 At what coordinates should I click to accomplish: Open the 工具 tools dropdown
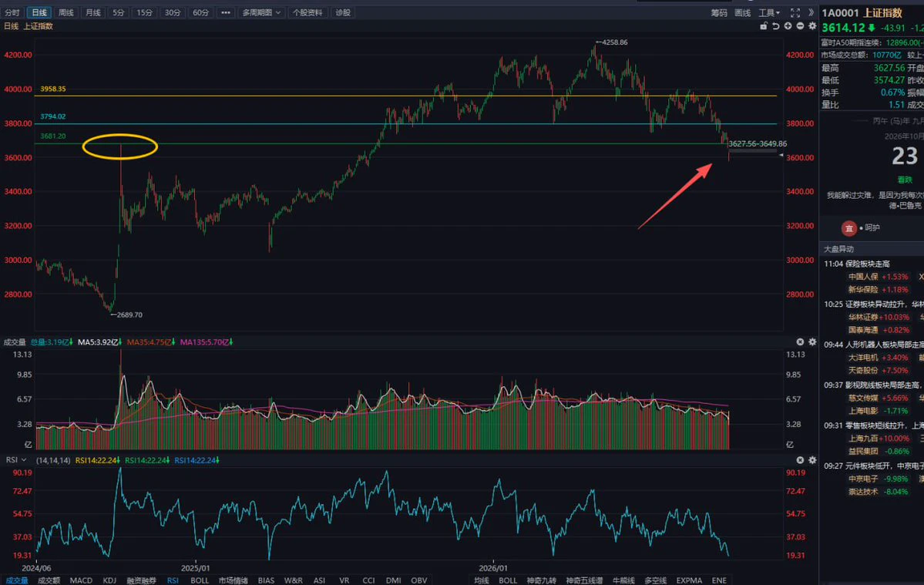coord(769,12)
